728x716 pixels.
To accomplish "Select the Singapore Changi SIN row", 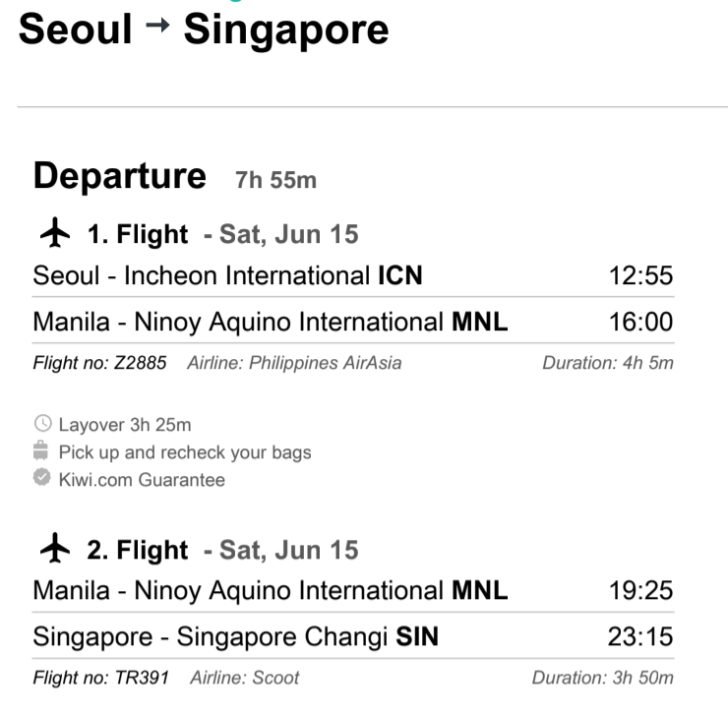I will pyautogui.click(x=353, y=636).
